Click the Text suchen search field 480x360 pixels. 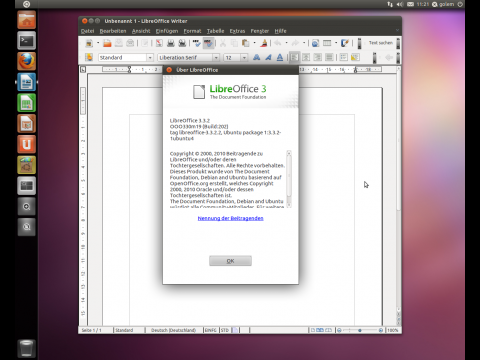point(381,43)
